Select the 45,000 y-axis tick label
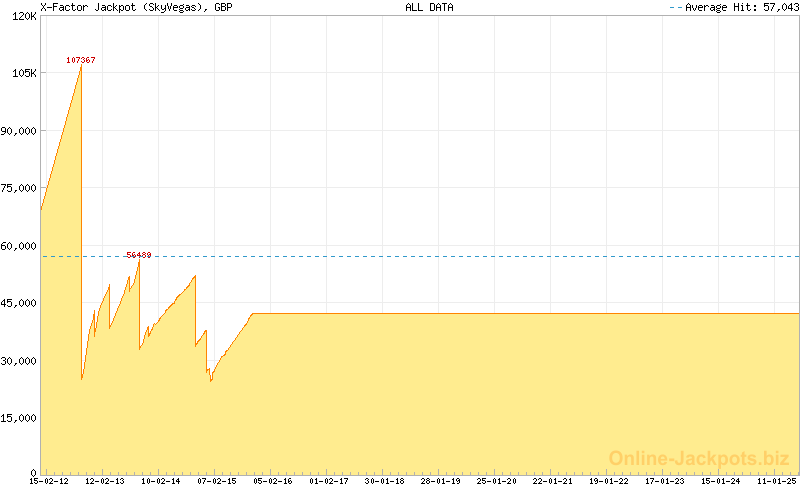Viewport: 800px width, 490px height. pos(19,303)
